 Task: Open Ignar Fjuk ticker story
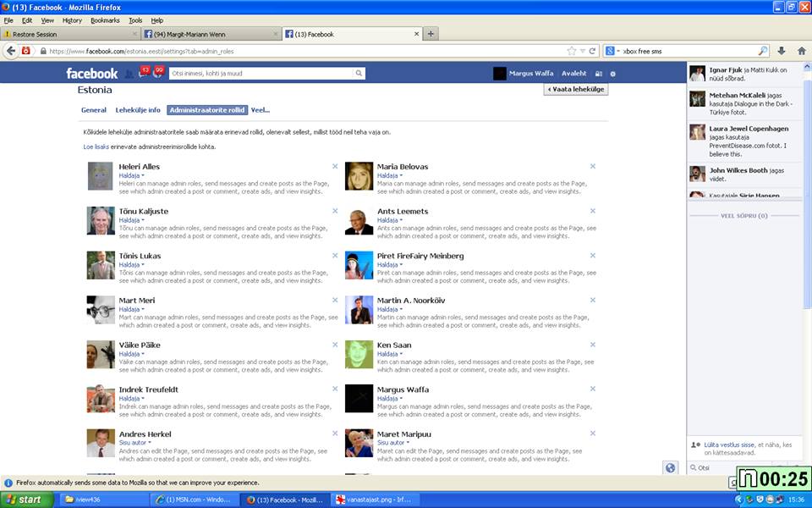pyautogui.click(x=744, y=74)
